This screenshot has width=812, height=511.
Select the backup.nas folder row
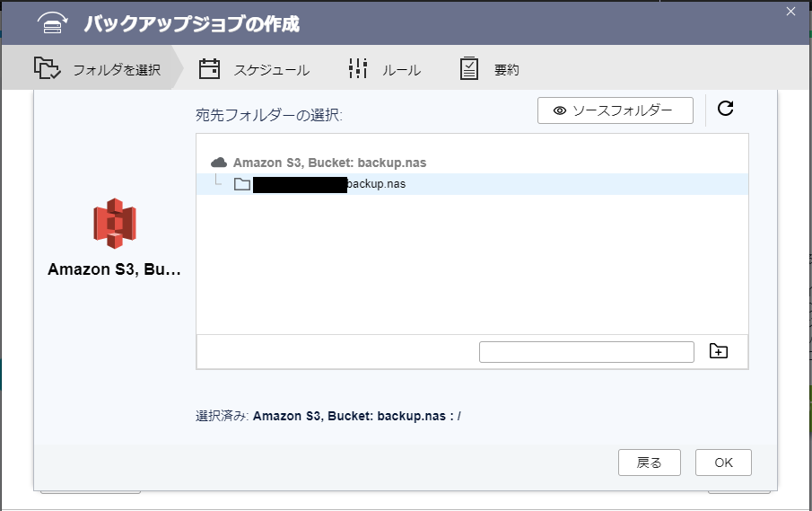[x=472, y=184]
